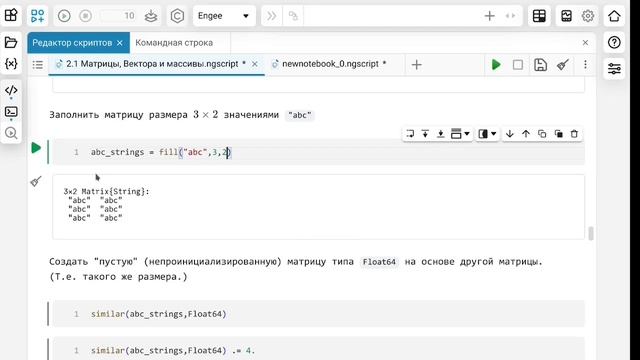The height and width of the screenshot is (360, 640).
Task: Toggle the script editor </> sidebar icon
Action: (x=11, y=90)
